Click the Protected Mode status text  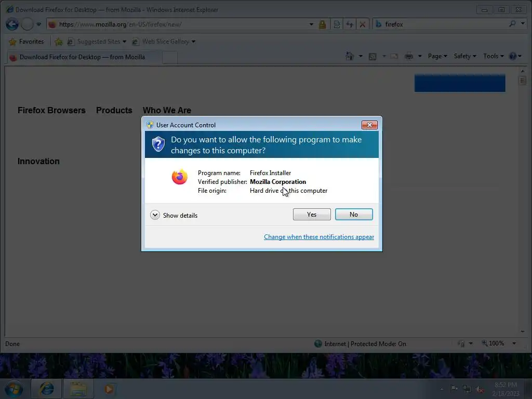(x=365, y=344)
